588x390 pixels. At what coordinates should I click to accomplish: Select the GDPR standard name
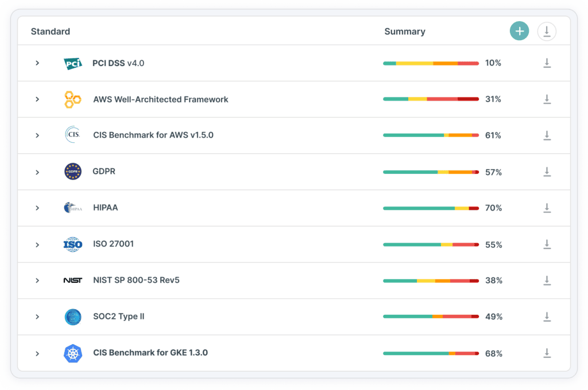(x=104, y=171)
